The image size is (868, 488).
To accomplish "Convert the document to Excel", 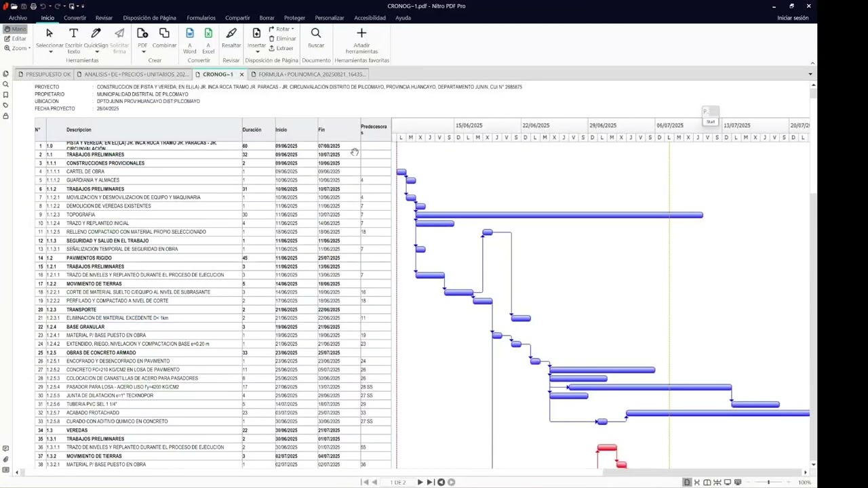I will click(x=208, y=40).
